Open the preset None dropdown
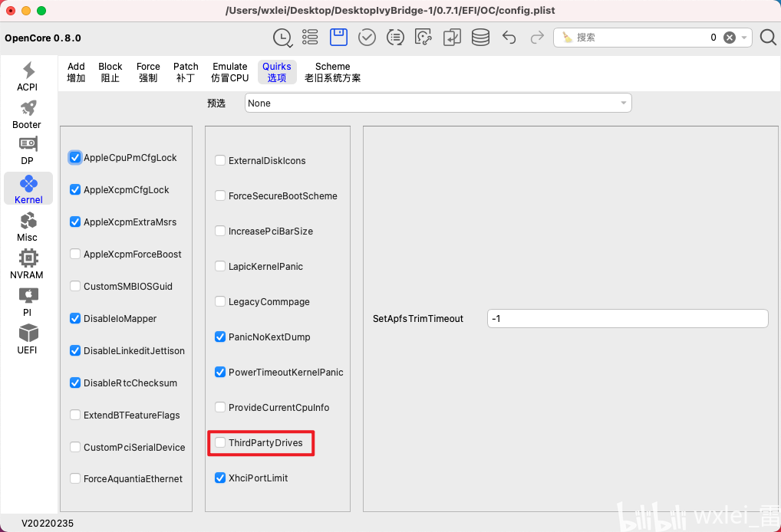This screenshot has height=532, width=781. [438, 103]
